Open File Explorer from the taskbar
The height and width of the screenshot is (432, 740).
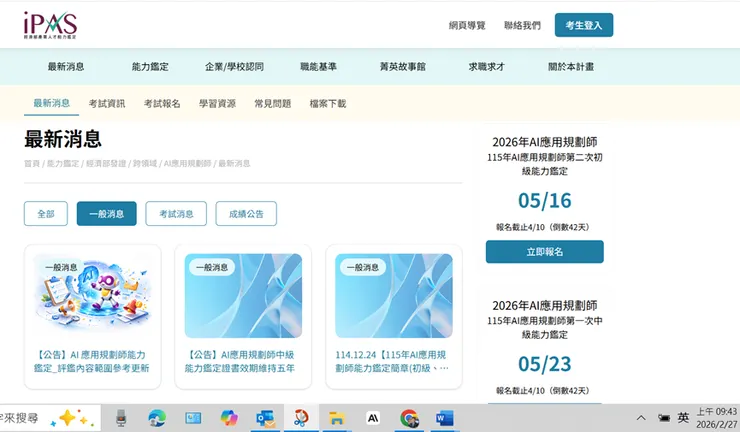[x=336, y=418]
